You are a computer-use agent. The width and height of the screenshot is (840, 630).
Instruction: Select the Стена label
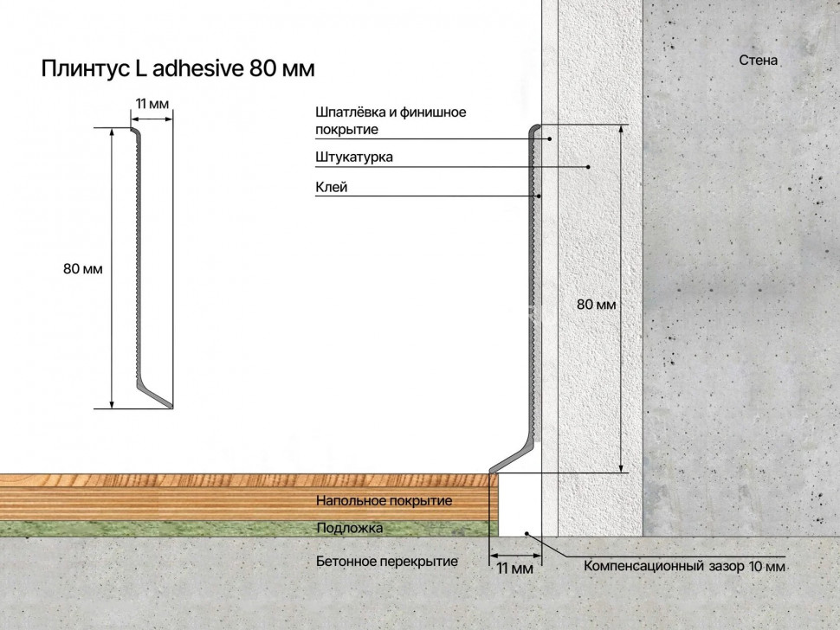tap(758, 59)
